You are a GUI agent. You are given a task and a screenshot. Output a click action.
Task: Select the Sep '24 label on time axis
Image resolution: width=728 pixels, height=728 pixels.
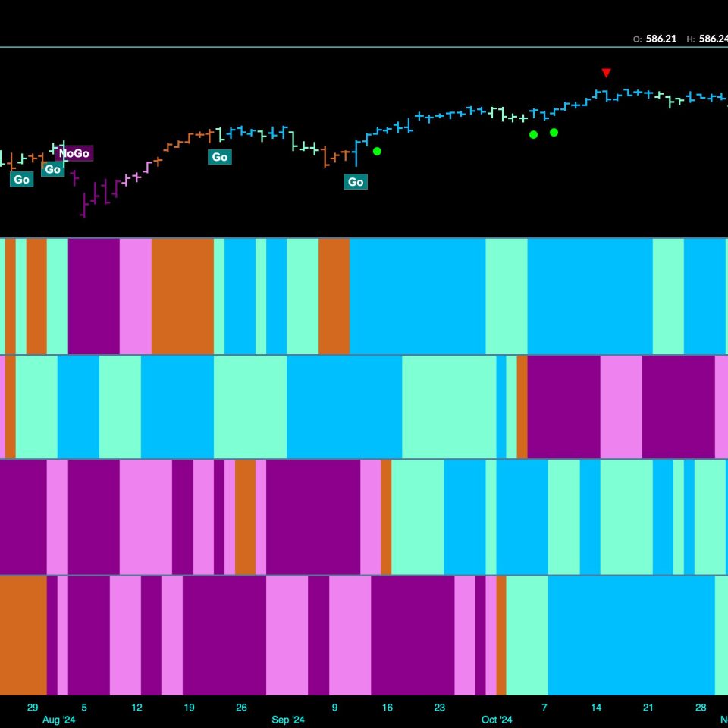pos(287,720)
